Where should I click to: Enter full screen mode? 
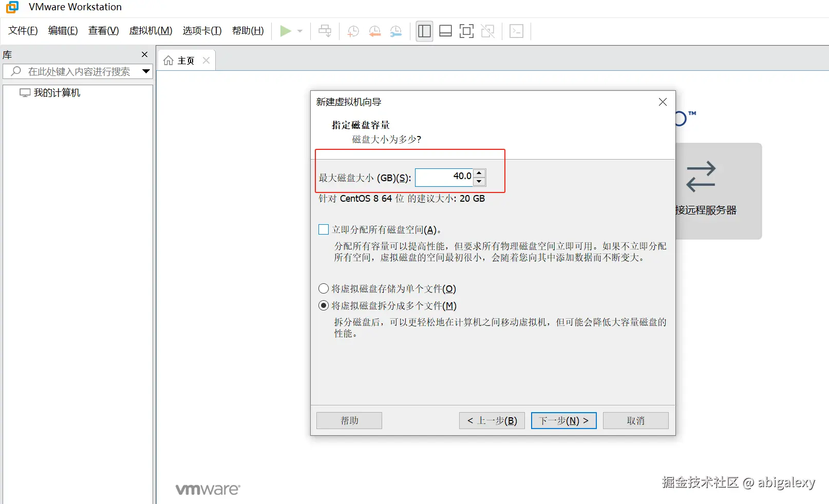(466, 31)
